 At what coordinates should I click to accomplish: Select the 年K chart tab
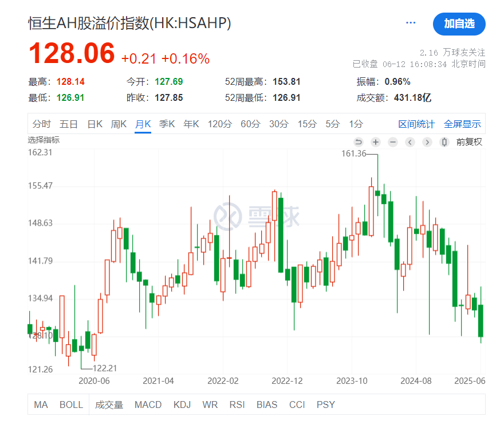pyautogui.click(x=191, y=124)
